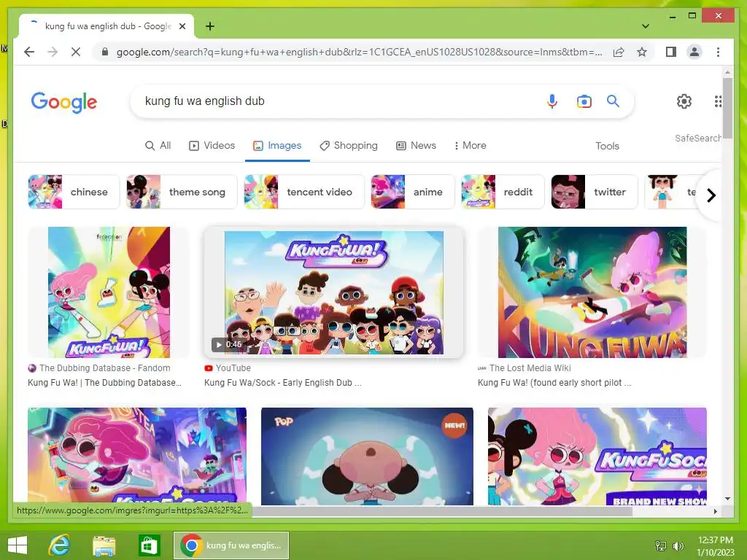Stop loading the page
This screenshot has width=747, height=560.
point(76,52)
